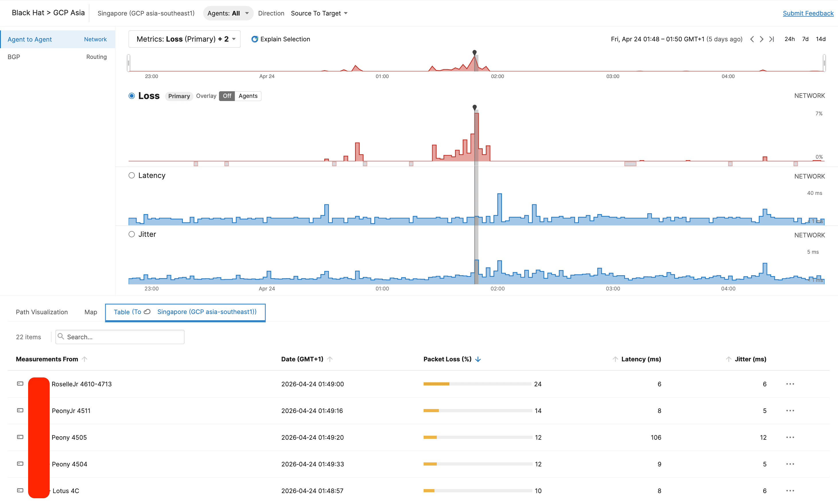838x504 pixels.
Task: Open more options for Lotus 4C row
Action: (x=790, y=491)
